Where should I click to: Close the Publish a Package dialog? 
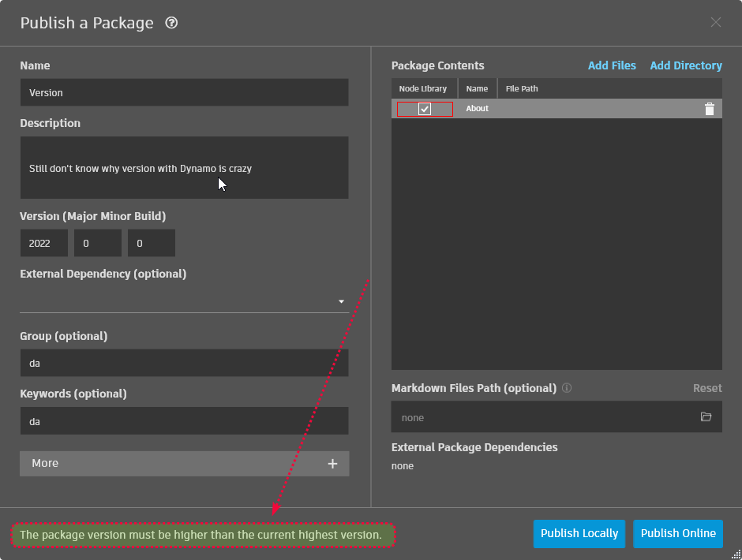pos(715,22)
